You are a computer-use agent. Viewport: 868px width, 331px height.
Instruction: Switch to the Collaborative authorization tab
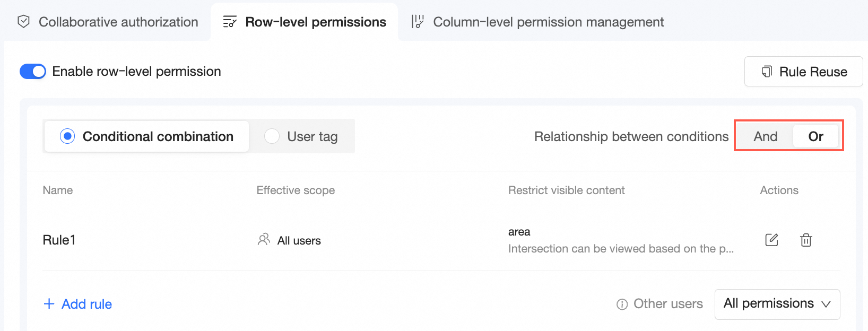pos(118,22)
